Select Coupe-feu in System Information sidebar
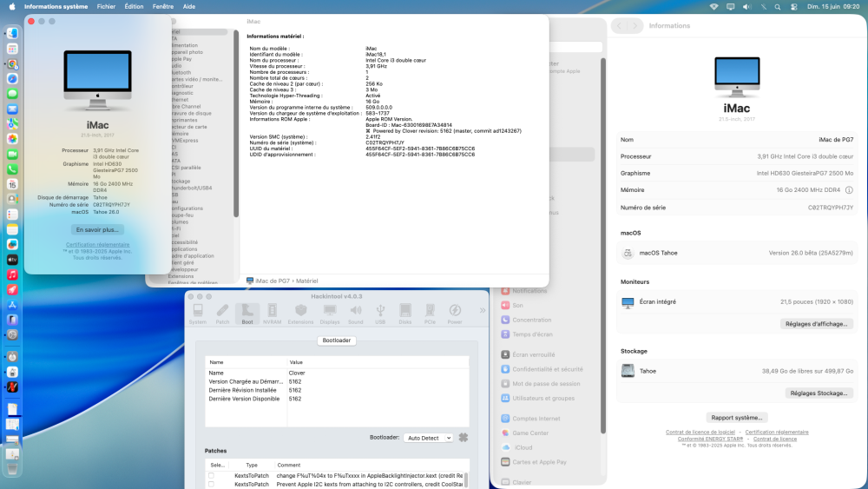This screenshot has width=868, height=489. pos(182,215)
